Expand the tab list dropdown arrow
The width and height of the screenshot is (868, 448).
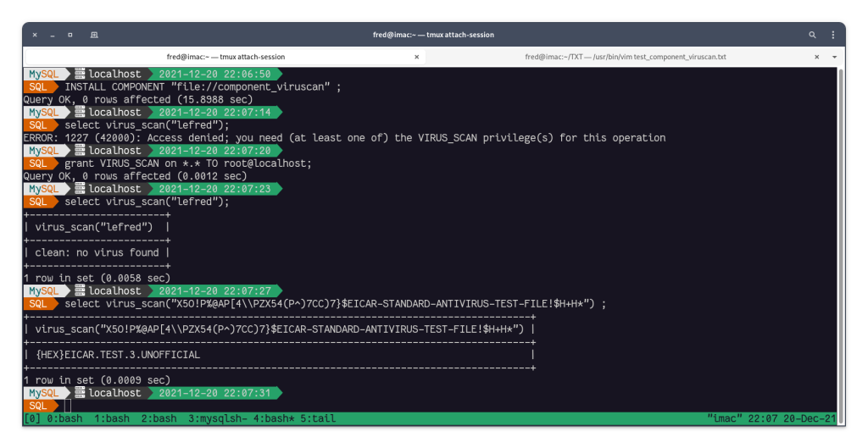click(x=834, y=57)
